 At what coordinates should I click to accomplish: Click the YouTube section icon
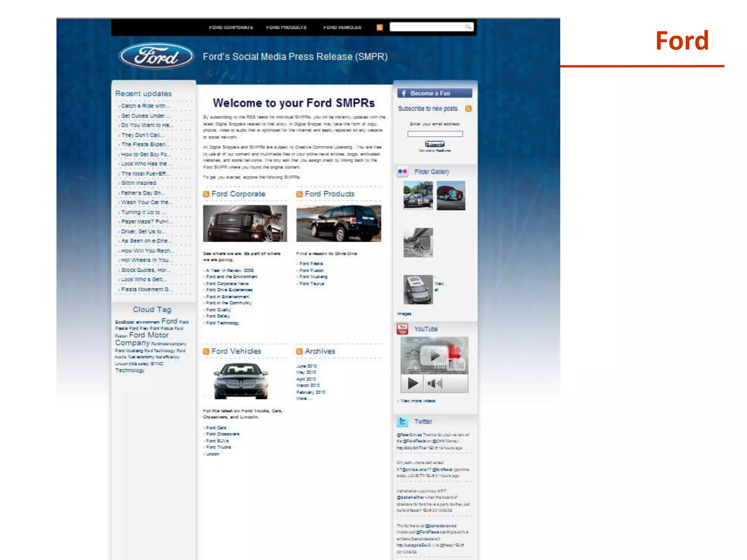(402, 329)
